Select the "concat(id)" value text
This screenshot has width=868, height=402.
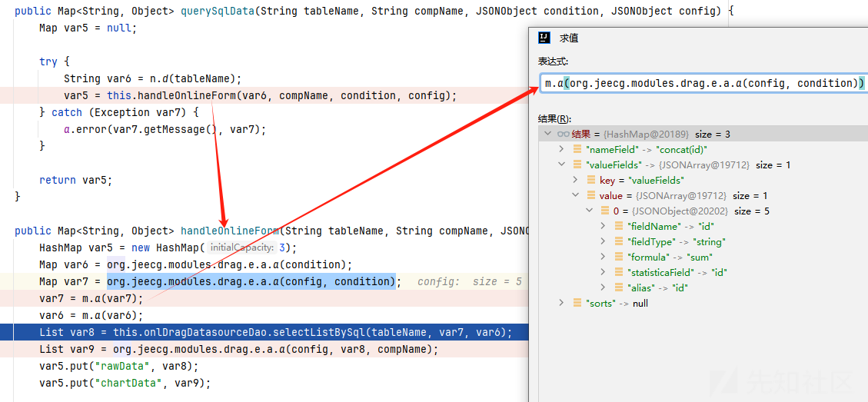(x=683, y=150)
